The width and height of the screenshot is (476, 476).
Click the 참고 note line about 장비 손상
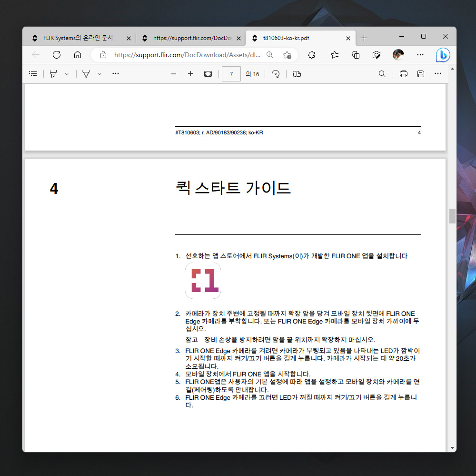(280, 340)
